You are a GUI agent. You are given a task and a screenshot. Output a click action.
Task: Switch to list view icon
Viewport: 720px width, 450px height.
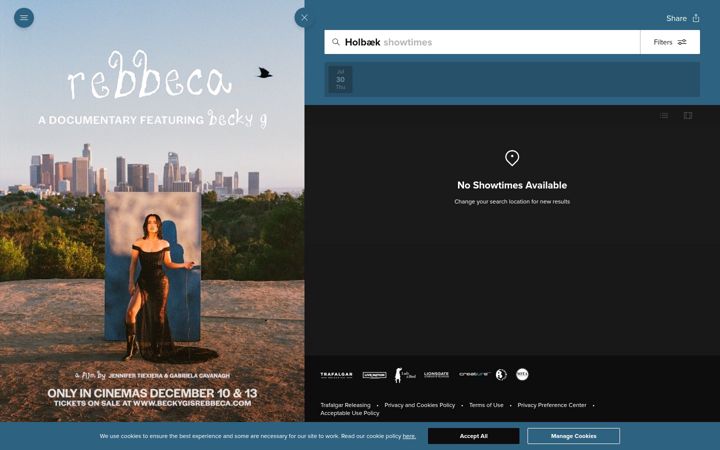(x=664, y=115)
